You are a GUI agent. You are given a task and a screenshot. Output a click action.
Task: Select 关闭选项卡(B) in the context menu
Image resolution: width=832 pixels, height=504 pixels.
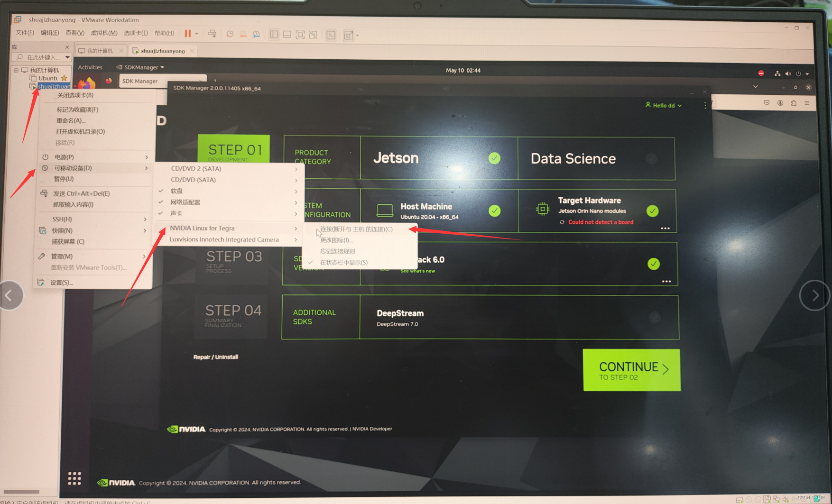click(x=75, y=95)
